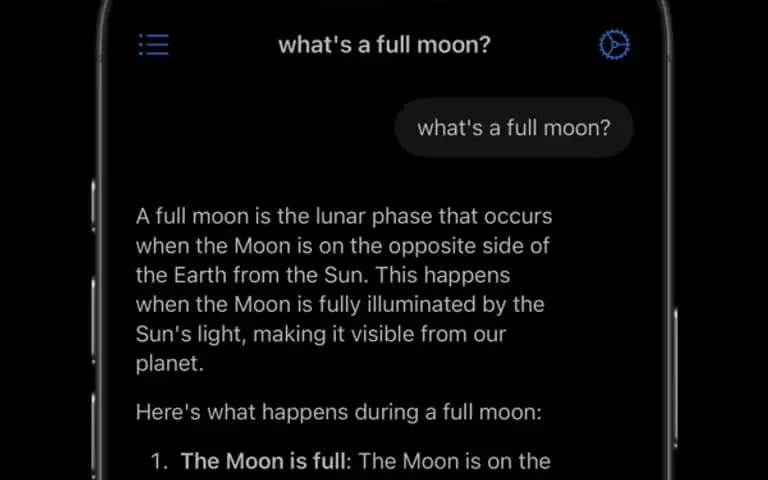Open the chat list menu icon
This screenshot has height=480, width=768.
pos(154,45)
